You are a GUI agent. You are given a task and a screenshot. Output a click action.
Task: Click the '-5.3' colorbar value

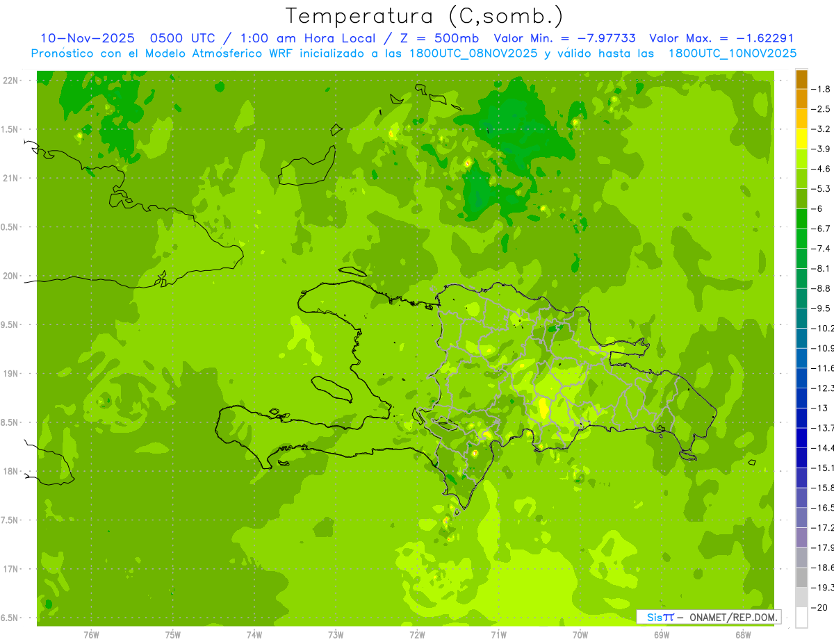(821, 188)
